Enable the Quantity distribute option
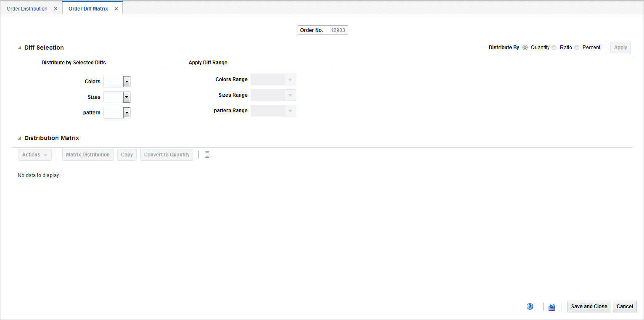 tap(525, 48)
